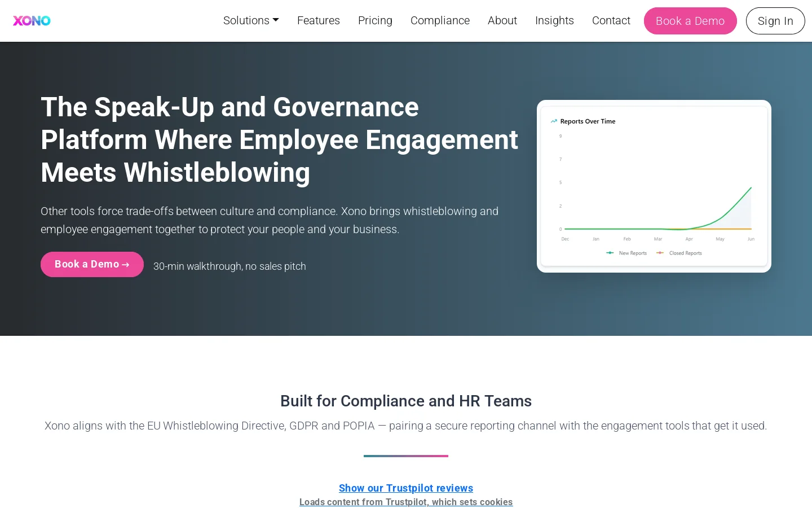Visit the About page
This screenshot has width=812, height=508.
click(502, 20)
